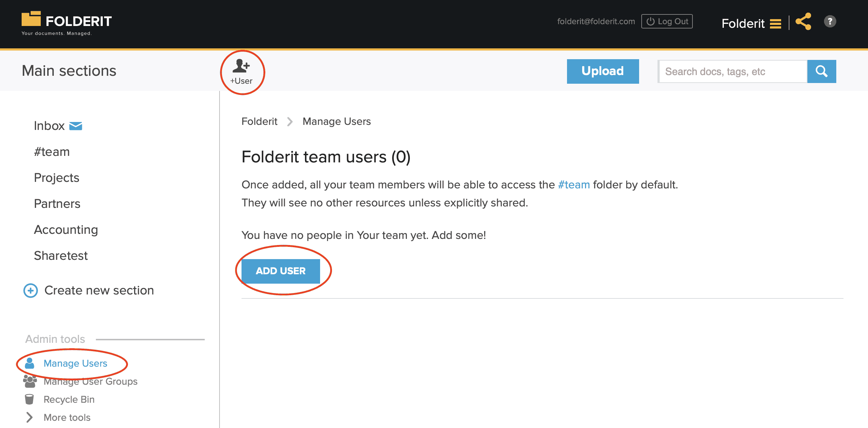The height and width of the screenshot is (428, 868).
Task: Click the Main sections heading
Action: [69, 71]
